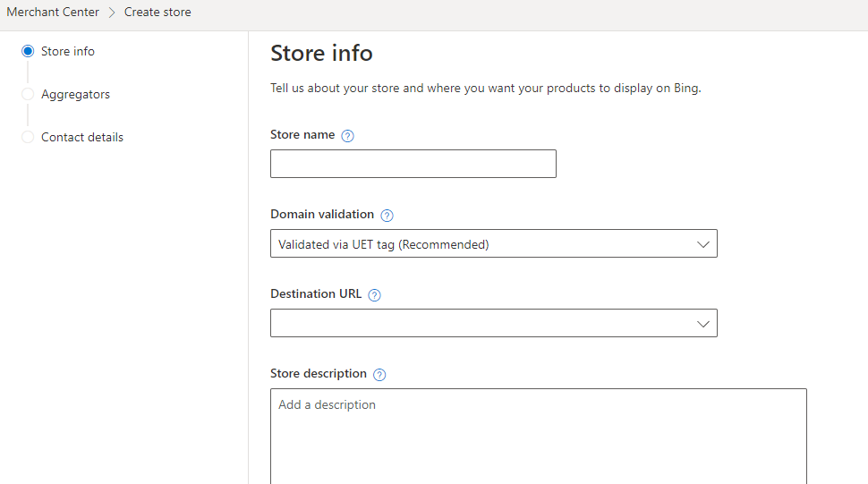This screenshot has width=868, height=484.
Task: Open the Store description help icon
Action: pos(379,375)
